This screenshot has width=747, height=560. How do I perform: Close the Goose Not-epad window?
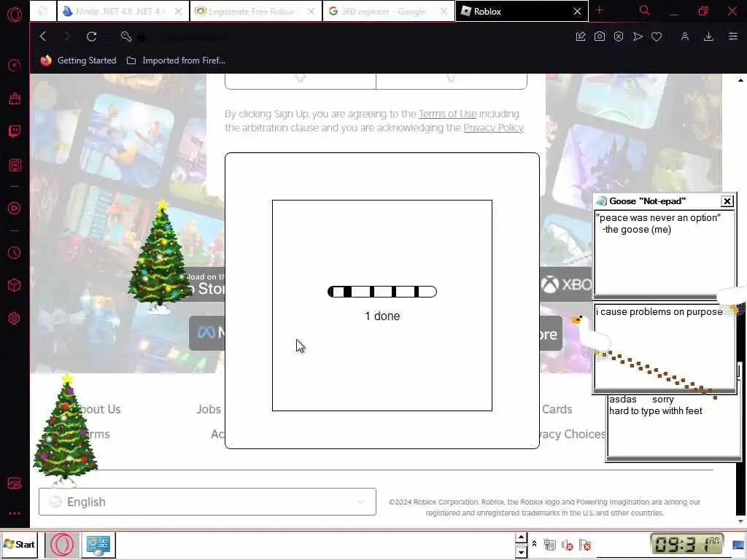tap(727, 201)
